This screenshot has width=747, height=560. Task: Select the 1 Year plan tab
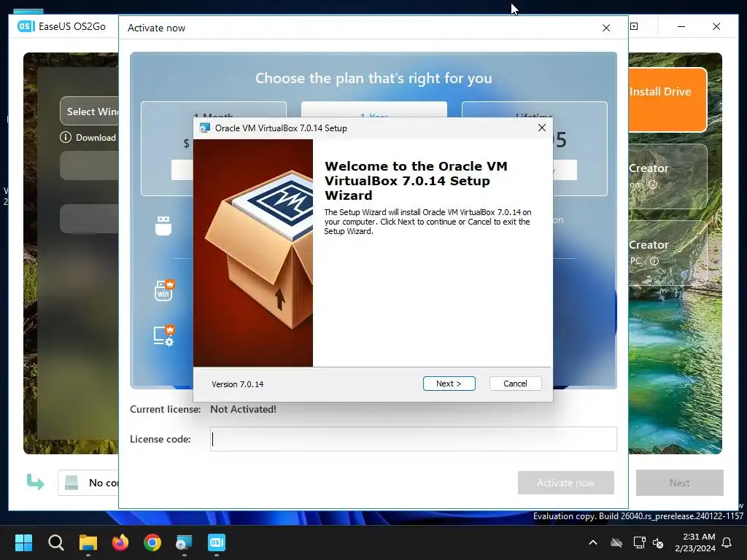point(374,109)
